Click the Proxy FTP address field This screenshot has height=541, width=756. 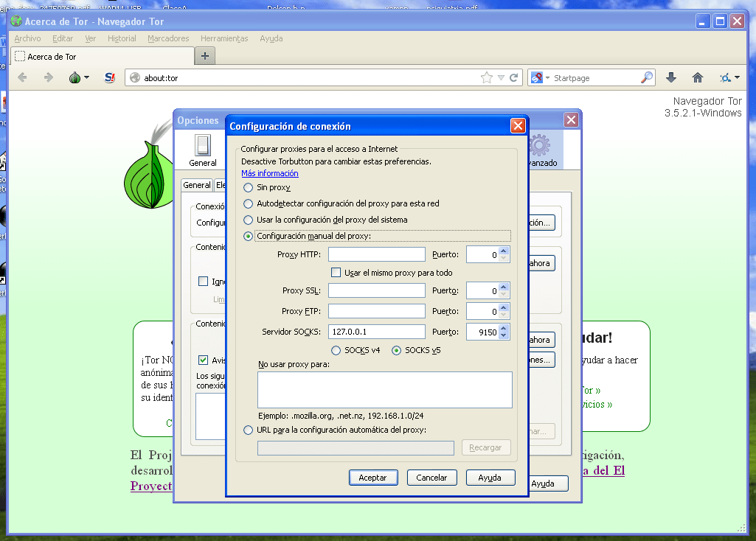[x=377, y=311]
